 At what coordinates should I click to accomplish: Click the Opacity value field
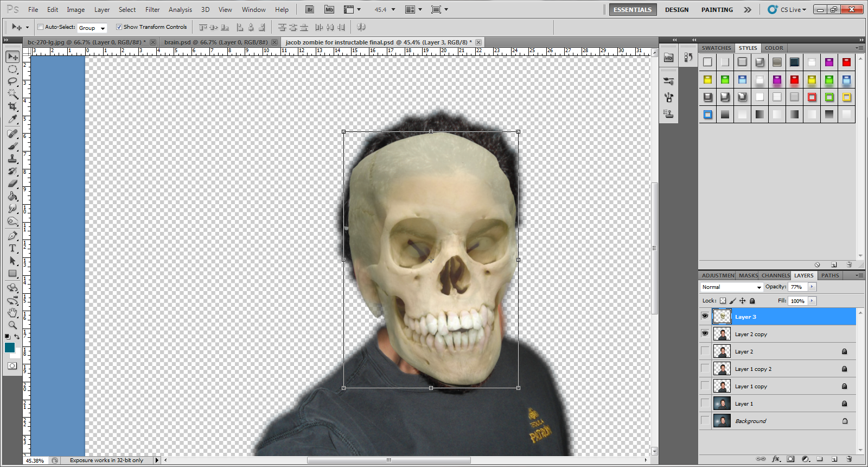pos(797,287)
